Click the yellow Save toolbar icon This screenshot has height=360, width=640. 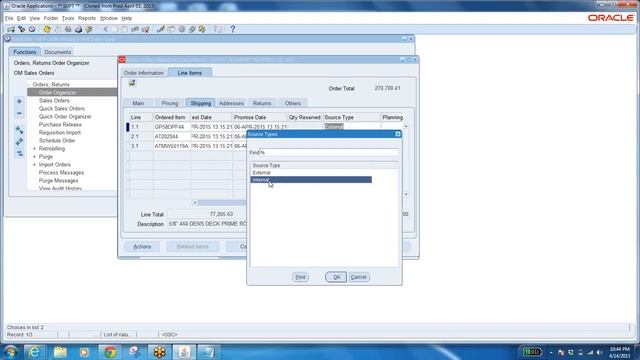tap(47, 29)
